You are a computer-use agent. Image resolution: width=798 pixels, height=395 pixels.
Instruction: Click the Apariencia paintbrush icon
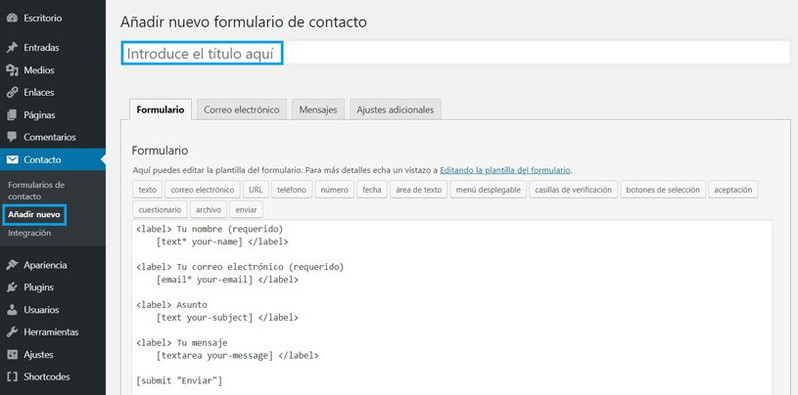tap(12, 265)
